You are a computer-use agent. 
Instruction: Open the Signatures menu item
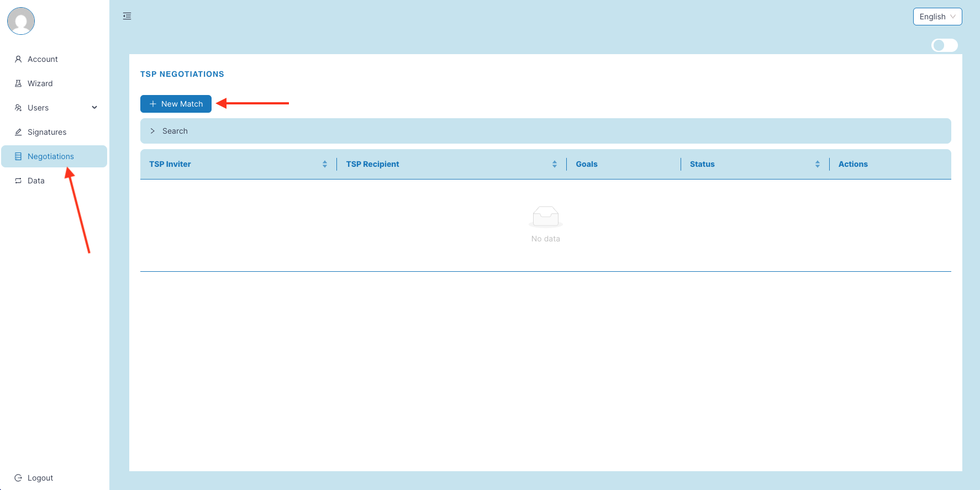[54, 132]
